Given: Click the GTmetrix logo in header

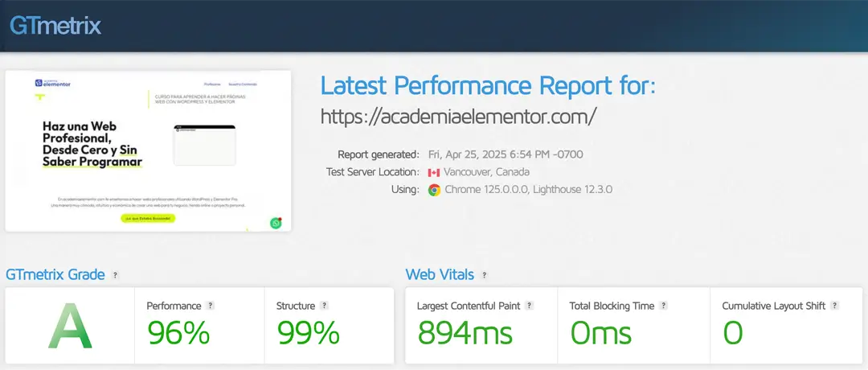Looking at the screenshot, I should [55, 26].
